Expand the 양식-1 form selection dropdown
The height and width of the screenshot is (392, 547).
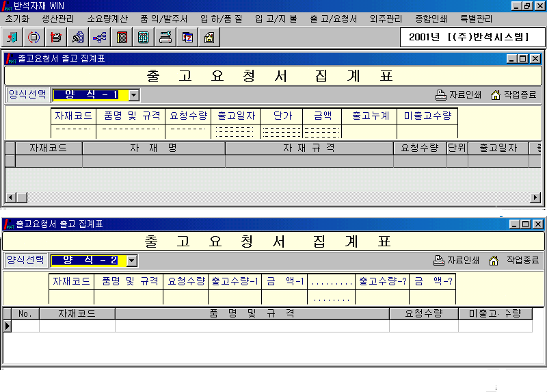[x=134, y=96]
